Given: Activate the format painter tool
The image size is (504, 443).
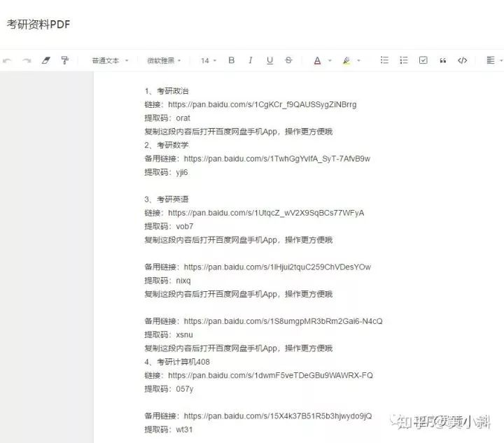Looking at the screenshot, I should point(65,60).
